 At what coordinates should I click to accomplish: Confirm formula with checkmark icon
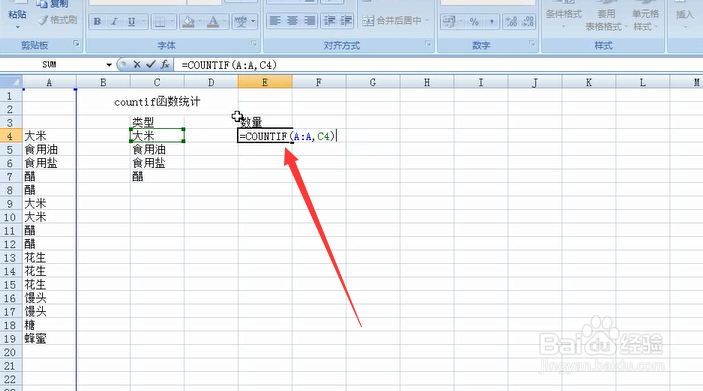(151, 65)
